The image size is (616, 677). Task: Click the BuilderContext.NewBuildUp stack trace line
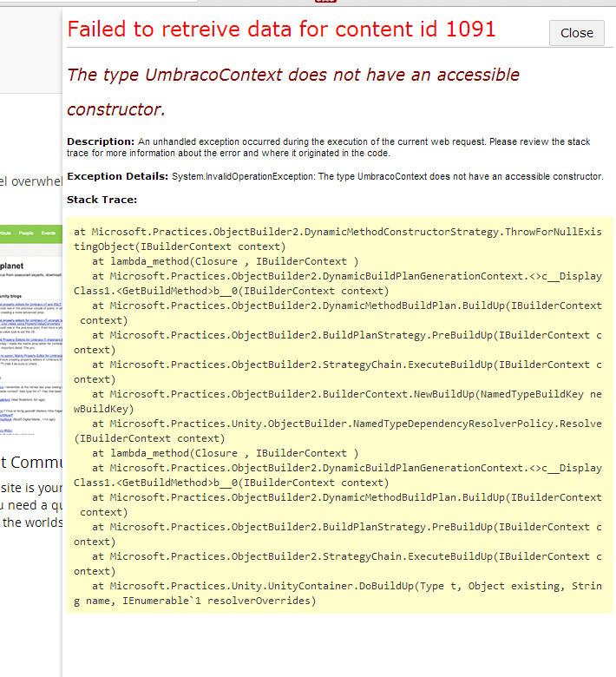coord(337,402)
